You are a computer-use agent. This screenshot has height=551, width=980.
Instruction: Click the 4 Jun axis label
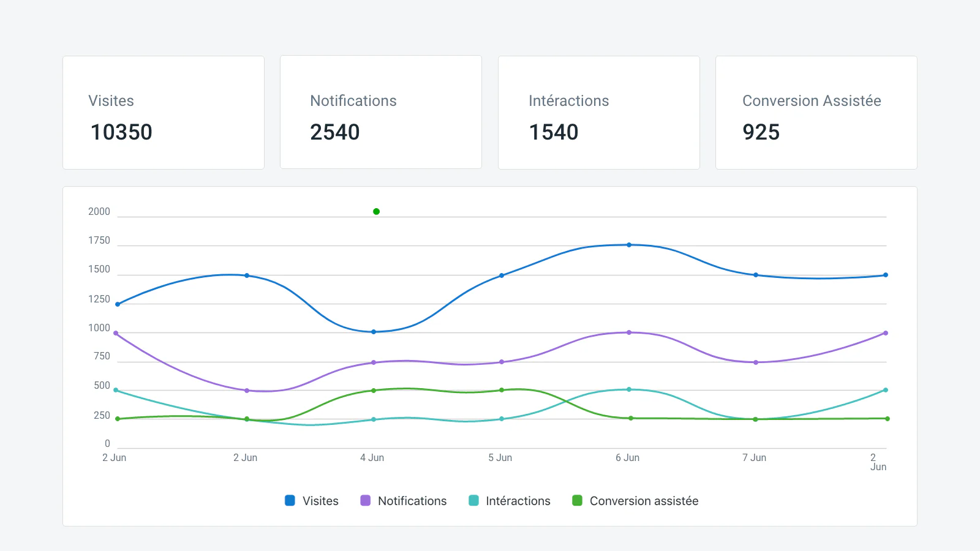(x=372, y=458)
